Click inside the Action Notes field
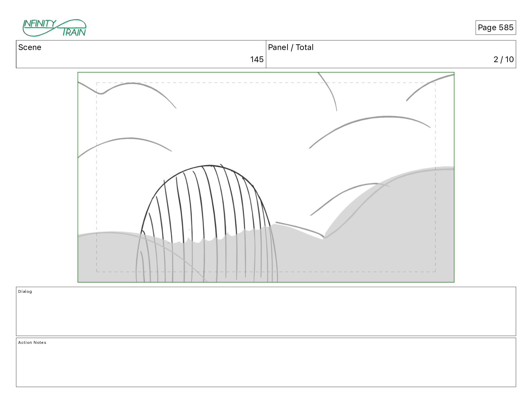This screenshot has height=411, width=532. pos(266,362)
